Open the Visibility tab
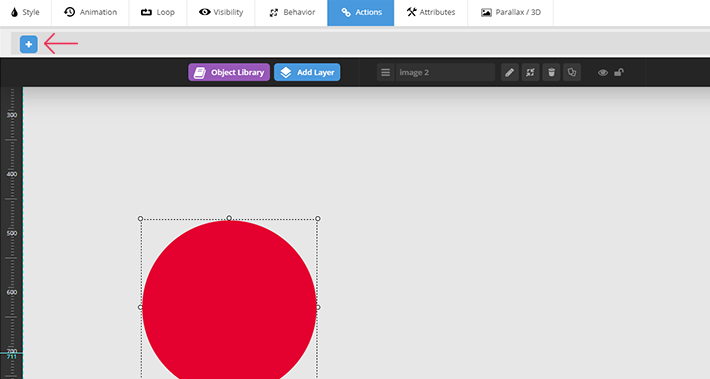Viewport: 710px width, 379px height. (x=221, y=12)
